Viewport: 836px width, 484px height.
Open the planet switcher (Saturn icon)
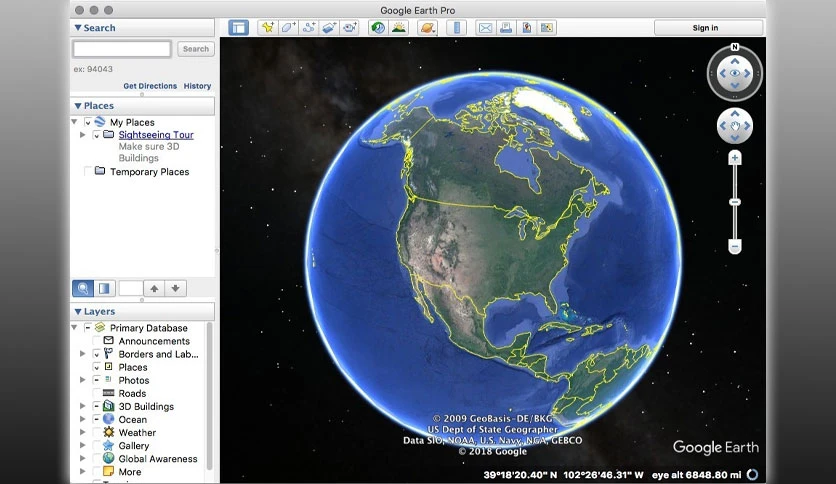(x=428, y=28)
